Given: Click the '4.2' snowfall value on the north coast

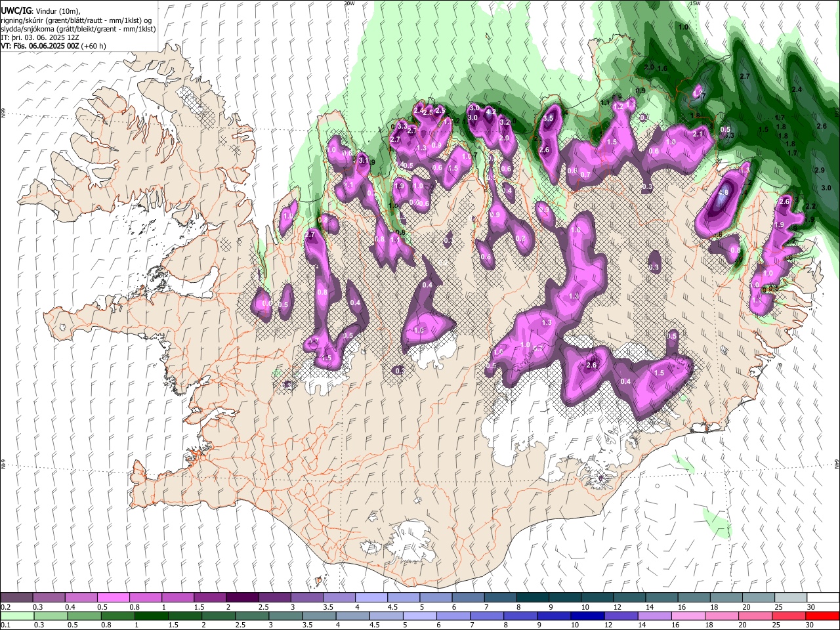Looking at the screenshot, I should click(490, 112).
